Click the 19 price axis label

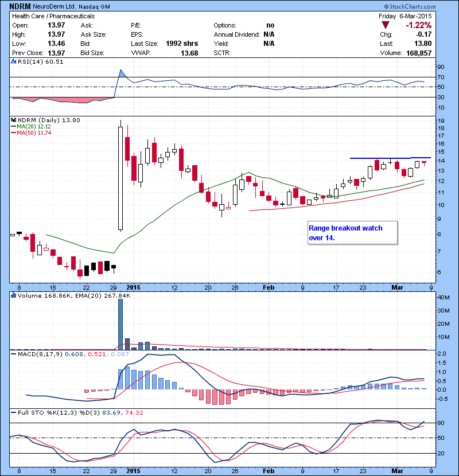441,120
